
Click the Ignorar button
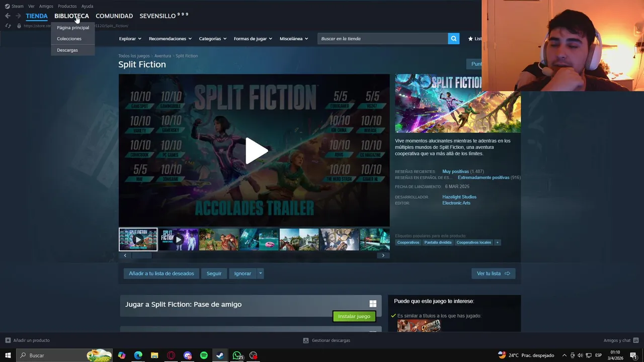pos(243,274)
